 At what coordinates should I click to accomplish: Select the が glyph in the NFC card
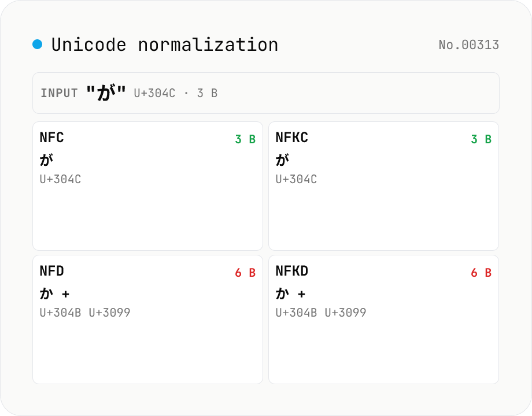coord(46,159)
